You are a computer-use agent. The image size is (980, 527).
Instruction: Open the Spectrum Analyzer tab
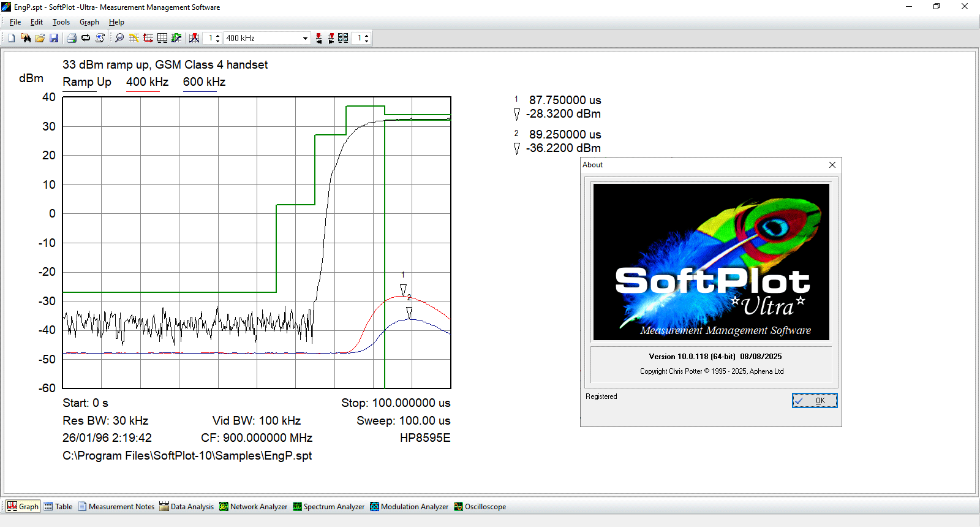pyautogui.click(x=329, y=506)
